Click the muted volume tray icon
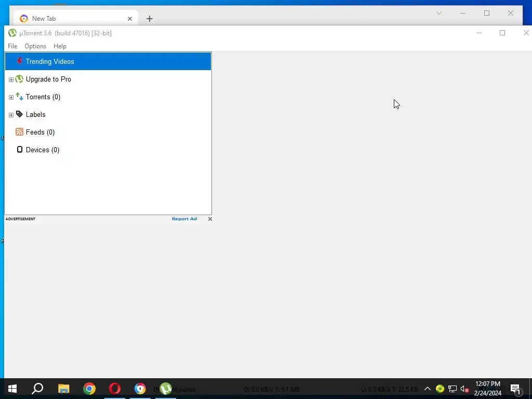Image resolution: width=532 pixels, height=399 pixels. pos(465,389)
